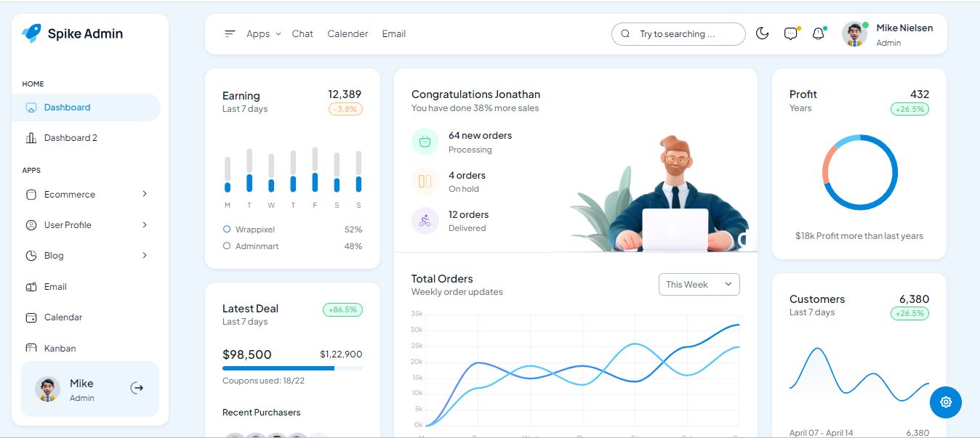Open the blue settings gear button
980x438 pixels.
click(946, 402)
